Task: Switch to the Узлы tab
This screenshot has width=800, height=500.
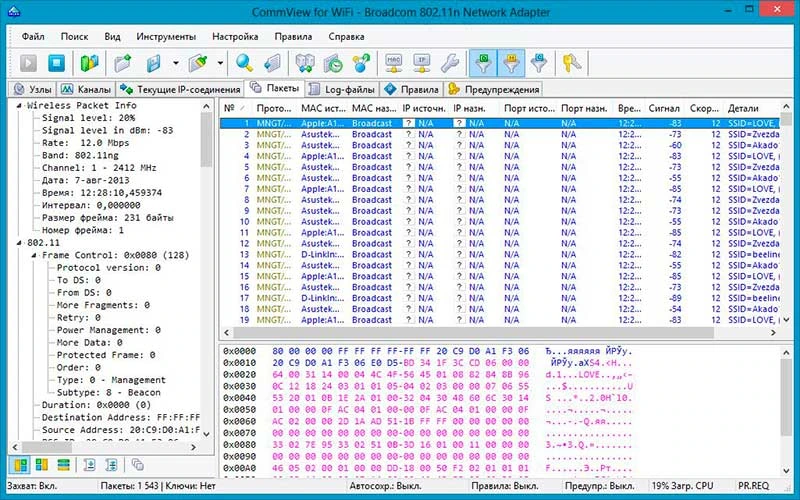Action: coord(33,89)
